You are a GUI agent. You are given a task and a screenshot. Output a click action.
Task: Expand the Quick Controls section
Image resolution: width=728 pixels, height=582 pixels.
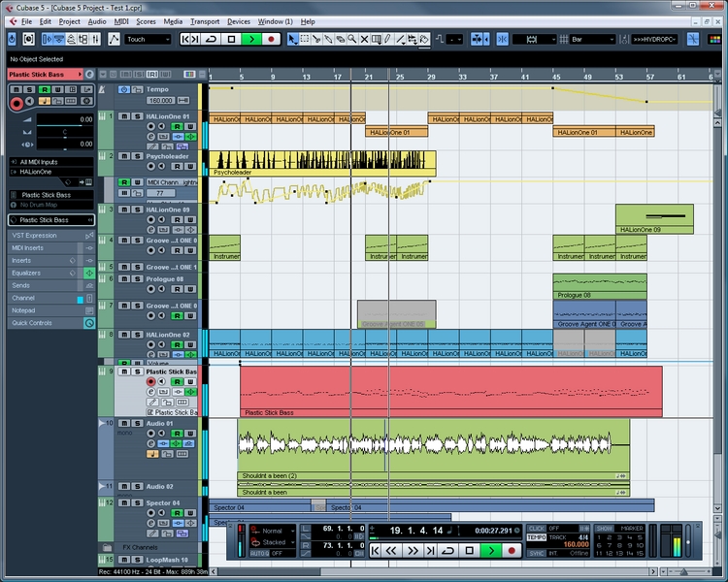click(51, 323)
